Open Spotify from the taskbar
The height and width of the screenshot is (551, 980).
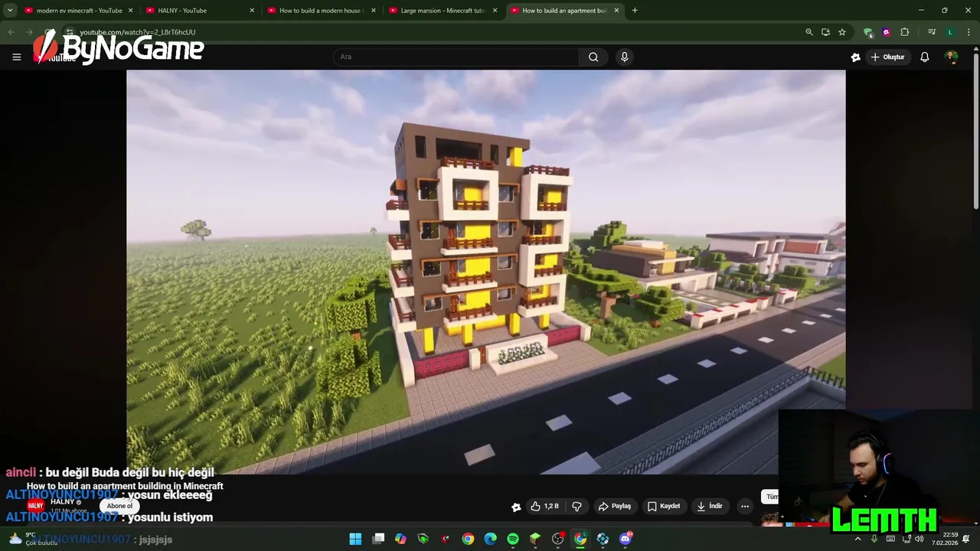pyautogui.click(x=513, y=539)
